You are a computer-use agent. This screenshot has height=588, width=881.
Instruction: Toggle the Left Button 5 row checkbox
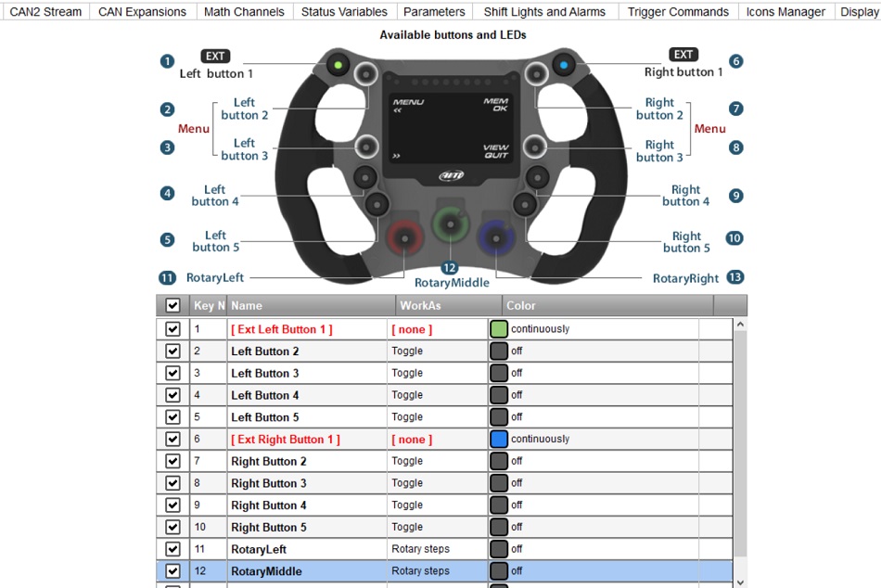[x=172, y=416]
